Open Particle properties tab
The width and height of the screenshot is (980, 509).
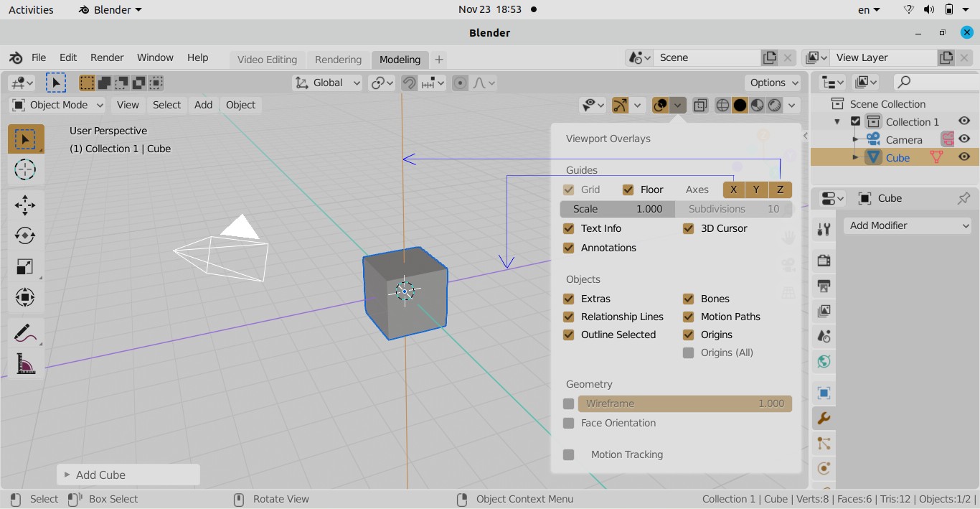pos(824,444)
